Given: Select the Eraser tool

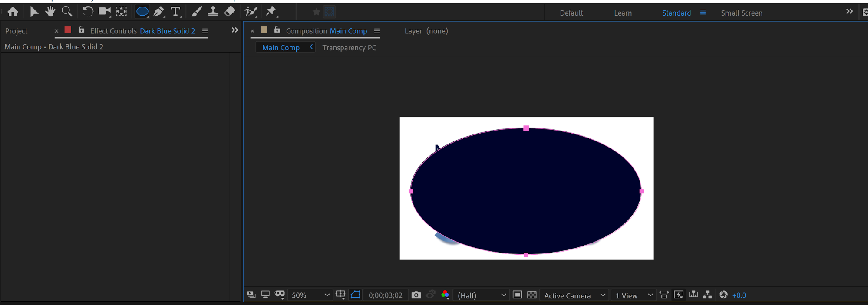Looking at the screenshot, I should pos(230,12).
